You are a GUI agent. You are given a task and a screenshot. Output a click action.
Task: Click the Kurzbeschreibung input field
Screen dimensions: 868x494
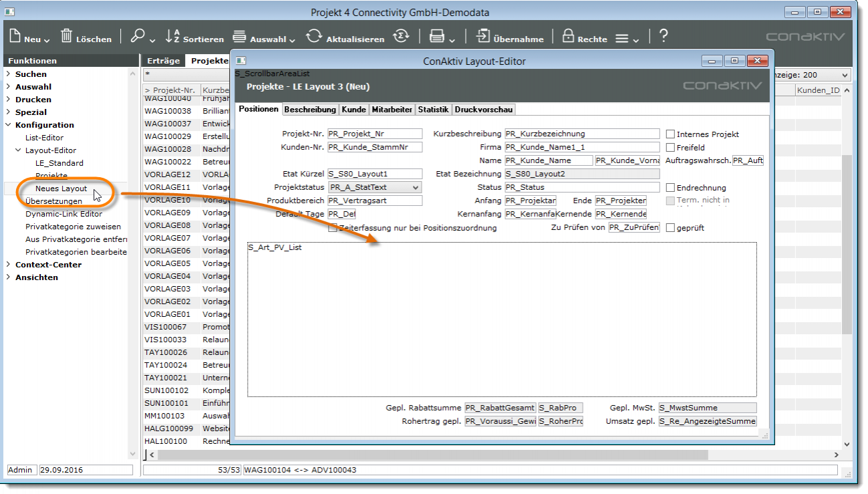pos(581,134)
